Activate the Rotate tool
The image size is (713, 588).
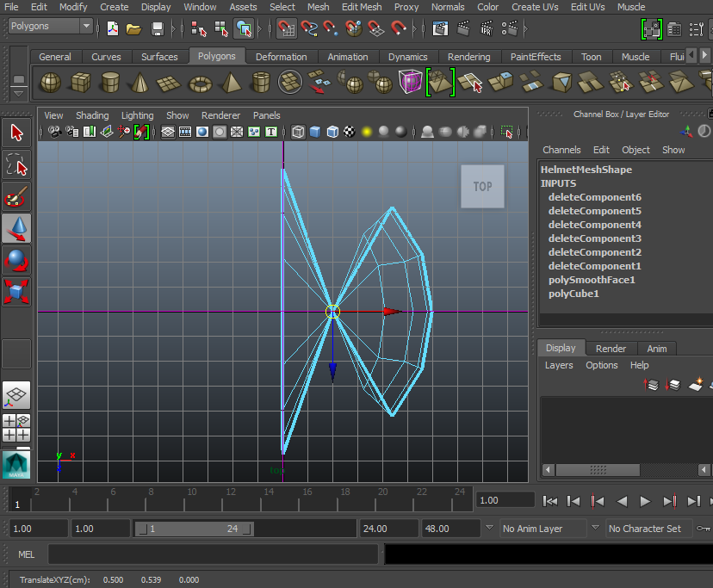[x=17, y=259]
